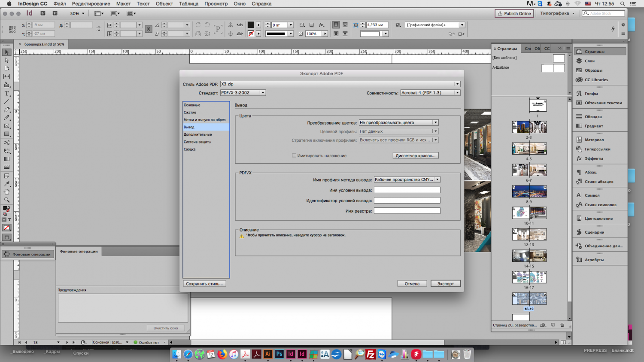Open the Градиент panel
644x362 pixels.
coord(594,126)
